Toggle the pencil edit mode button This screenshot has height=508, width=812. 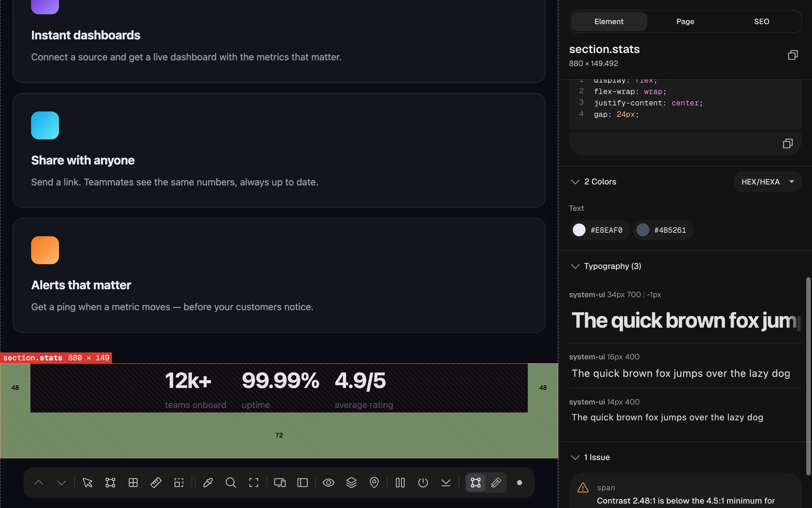click(496, 483)
